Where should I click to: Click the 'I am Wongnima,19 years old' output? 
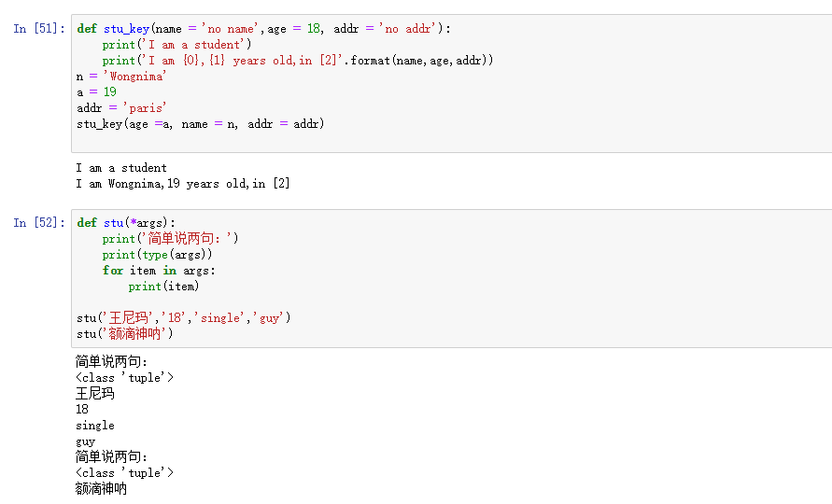click(182, 184)
